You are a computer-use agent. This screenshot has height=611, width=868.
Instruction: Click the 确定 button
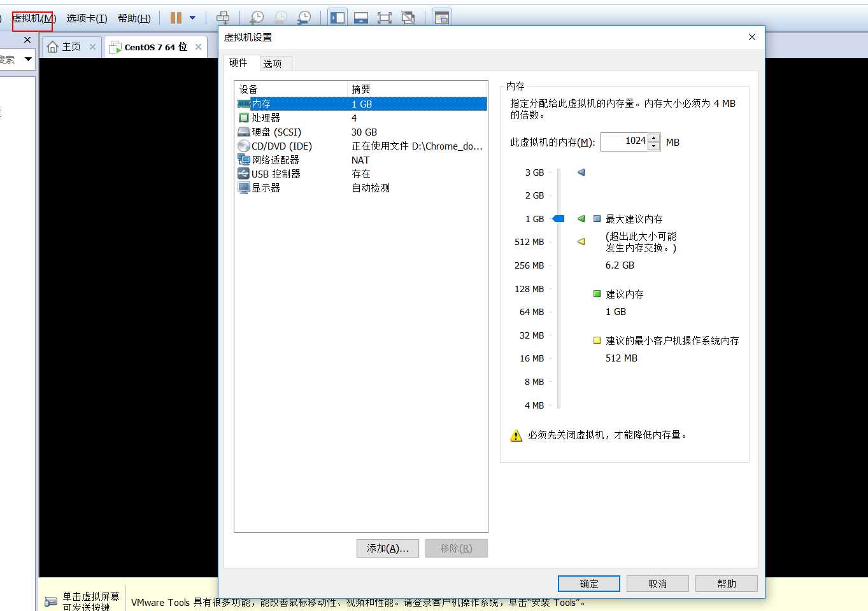[x=589, y=584]
